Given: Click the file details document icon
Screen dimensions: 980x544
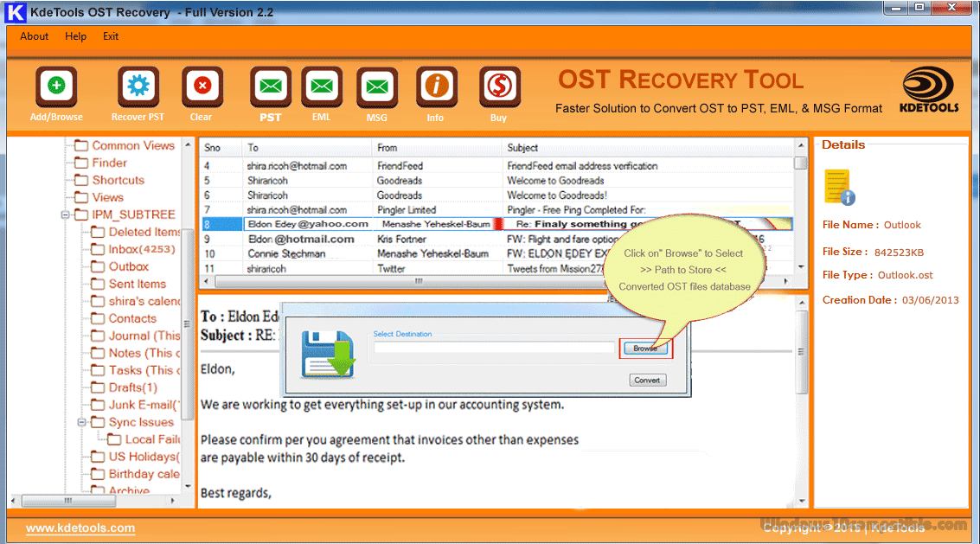Looking at the screenshot, I should click(839, 187).
